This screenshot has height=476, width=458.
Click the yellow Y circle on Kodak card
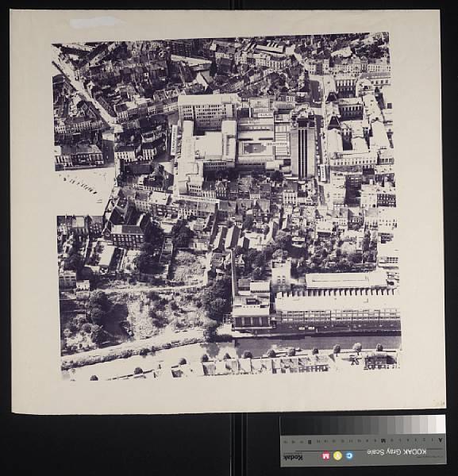(337, 455)
